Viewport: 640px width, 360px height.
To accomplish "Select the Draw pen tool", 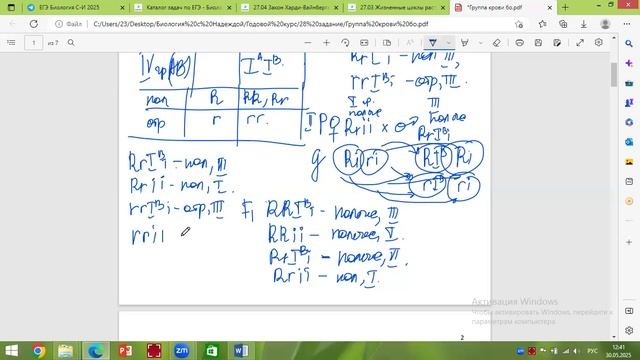I will (x=433, y=42).
